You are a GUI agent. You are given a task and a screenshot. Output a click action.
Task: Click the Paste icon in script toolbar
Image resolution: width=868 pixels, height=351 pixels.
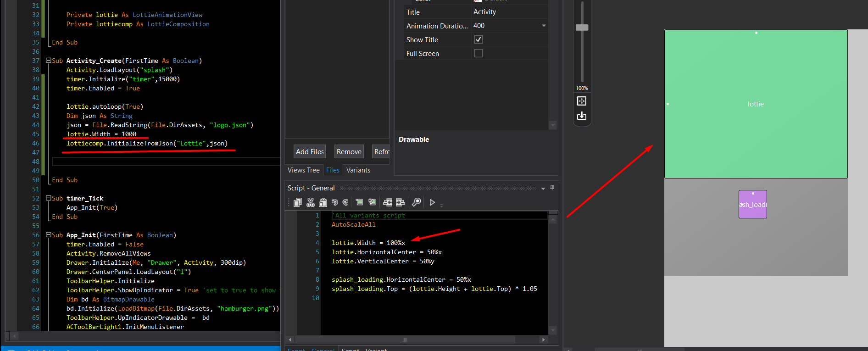tap(323, 202)
